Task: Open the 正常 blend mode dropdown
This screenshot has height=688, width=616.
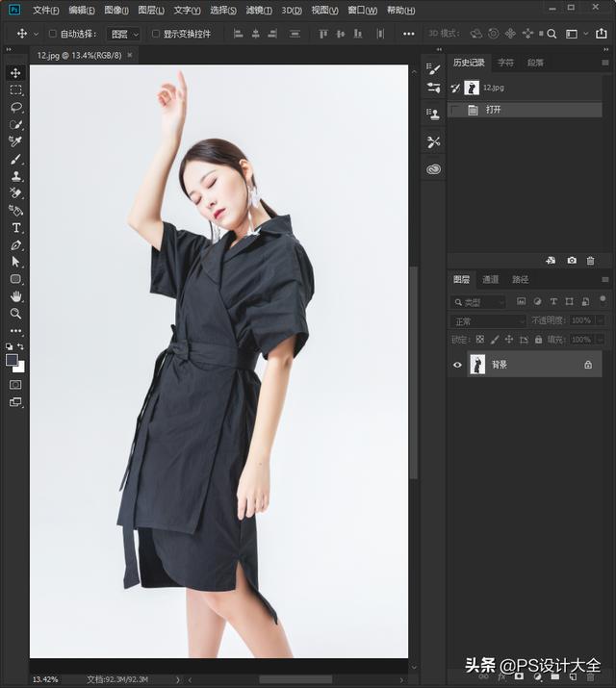Action: tap(489, 321)
